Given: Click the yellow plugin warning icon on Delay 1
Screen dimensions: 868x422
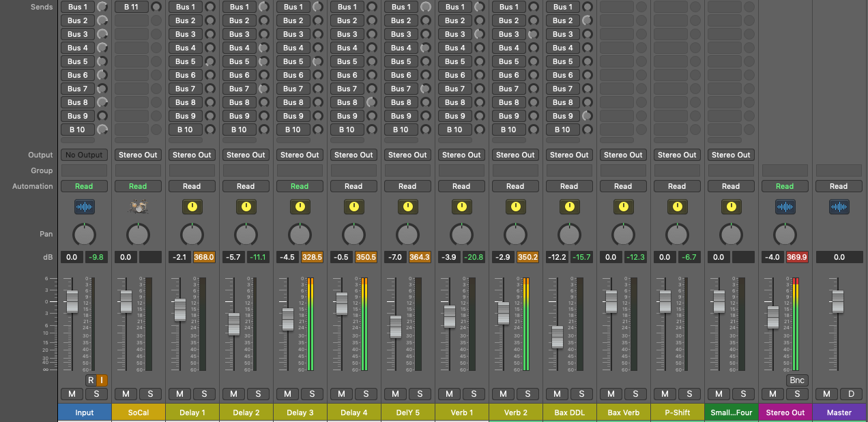Looking at the screenshot, I should (192, 207).
